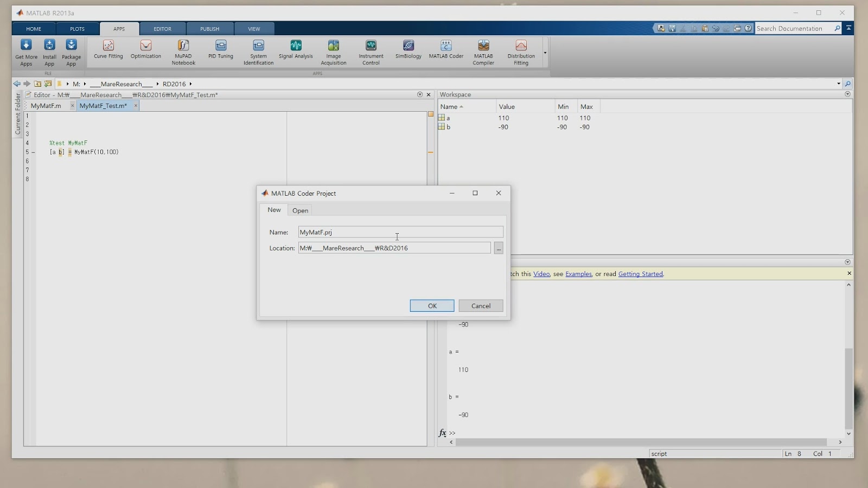Open Instrument Control app

pos(371,53)
